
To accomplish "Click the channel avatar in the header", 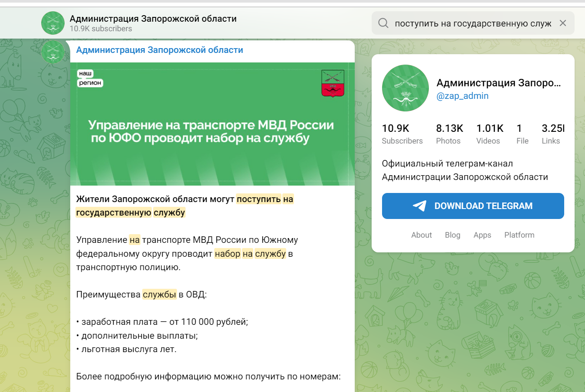I will (53, 23).
